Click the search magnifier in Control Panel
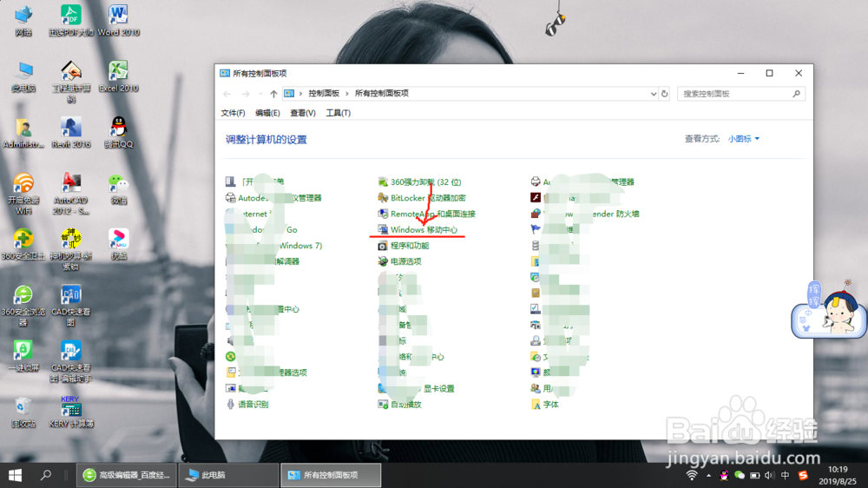Image resolution: width=868 pixels, height=488 pixels. click(796, 94)
